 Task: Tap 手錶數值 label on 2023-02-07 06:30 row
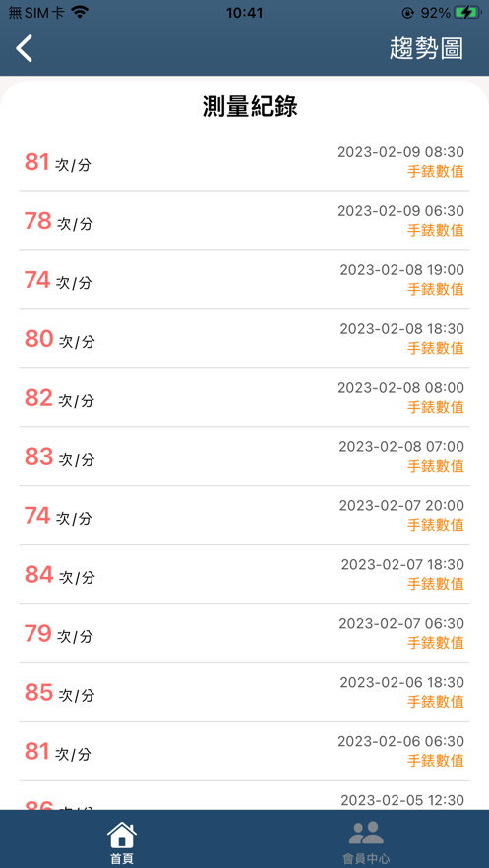tap(436, 643)
